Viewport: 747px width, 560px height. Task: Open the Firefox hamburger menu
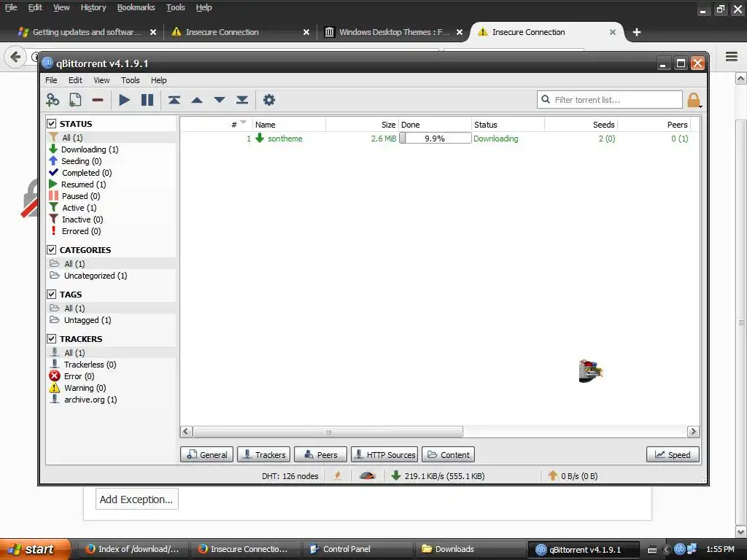click(x=732, y=56)
